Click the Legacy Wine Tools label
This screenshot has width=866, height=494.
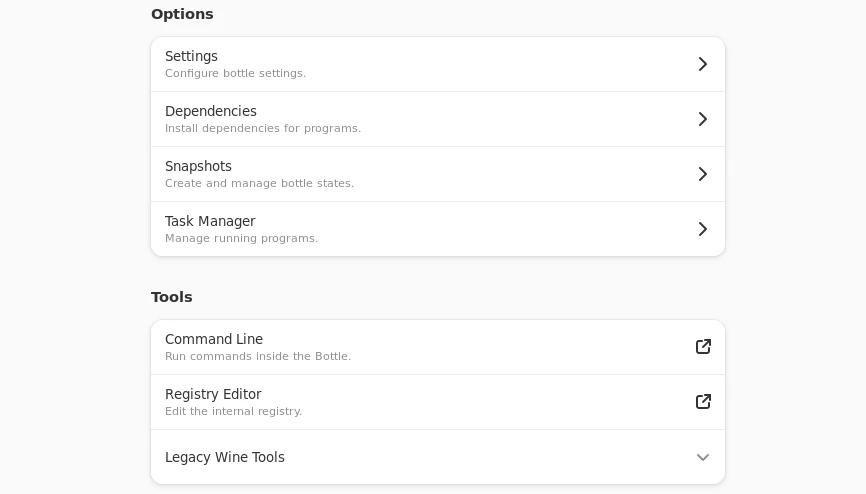225,457
